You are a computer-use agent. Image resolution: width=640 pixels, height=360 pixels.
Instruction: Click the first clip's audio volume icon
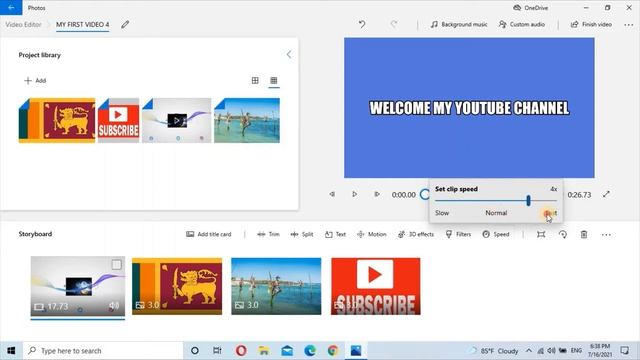coord(114,306)
